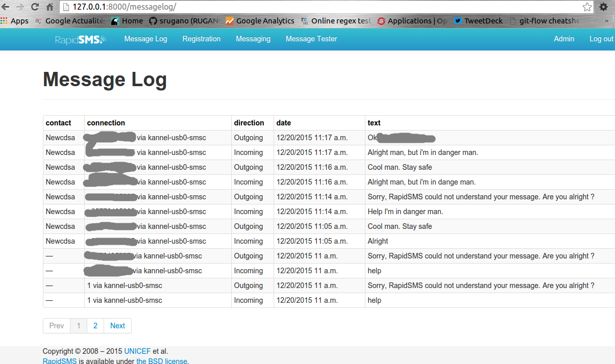Go to page 2 in pagination

(95, 326)
